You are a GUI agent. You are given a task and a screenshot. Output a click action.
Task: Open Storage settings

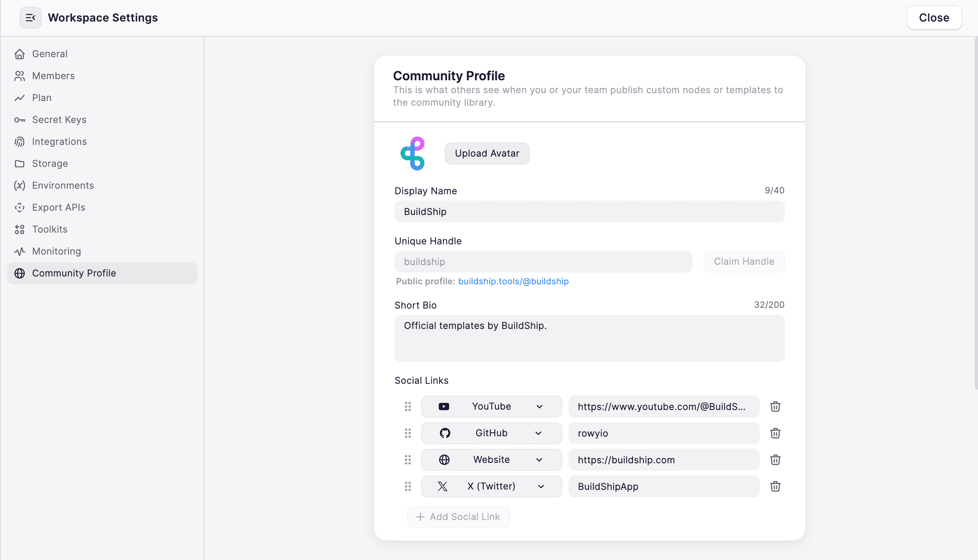click(102, 164)
